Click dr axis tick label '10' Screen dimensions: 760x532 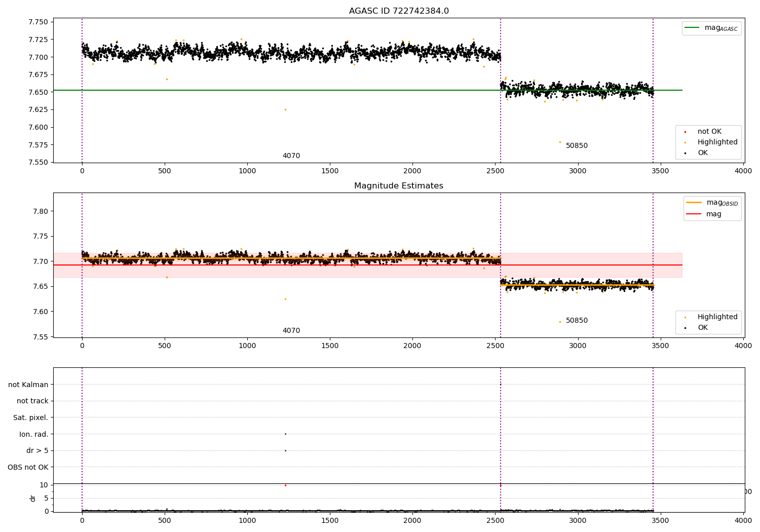click(x=44, y=485)
